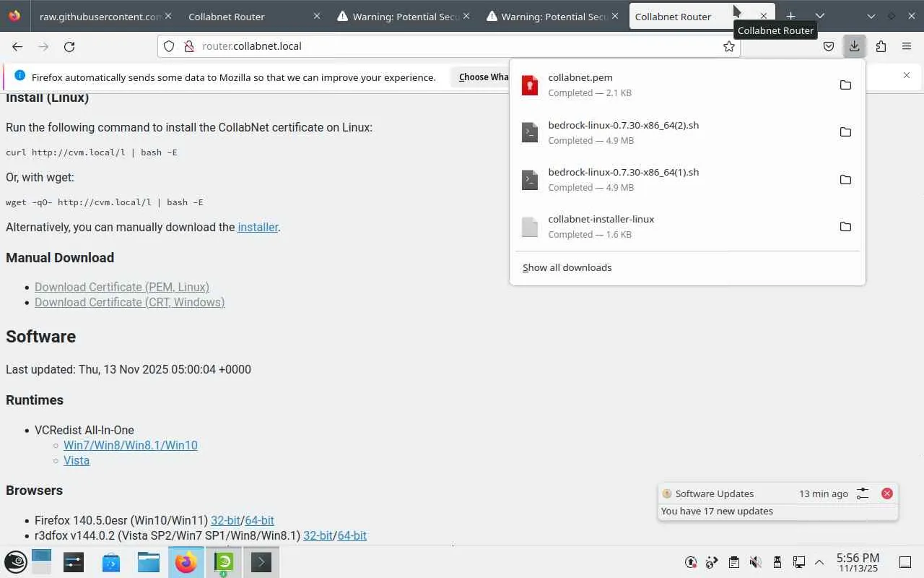Close the raw.githubusercontent.com tab
The image size is (924, 578).
168,16
